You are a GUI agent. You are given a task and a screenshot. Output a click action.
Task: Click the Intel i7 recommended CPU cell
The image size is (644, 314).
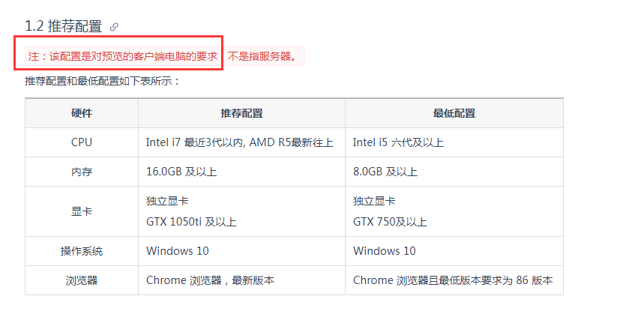(241, 142)
